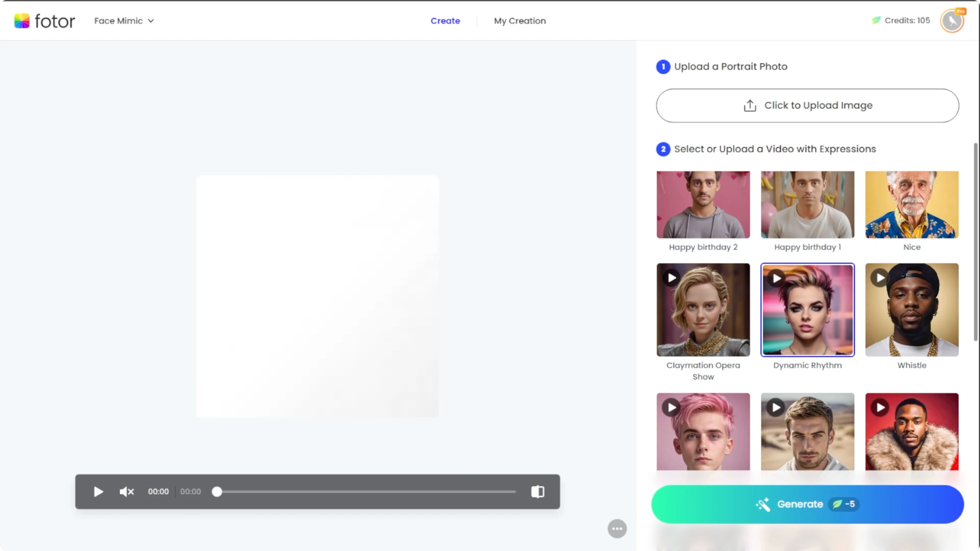Click the Dynamic Rhythm label
The height and width of the screenshot is (551, 980).
[807, 365]
